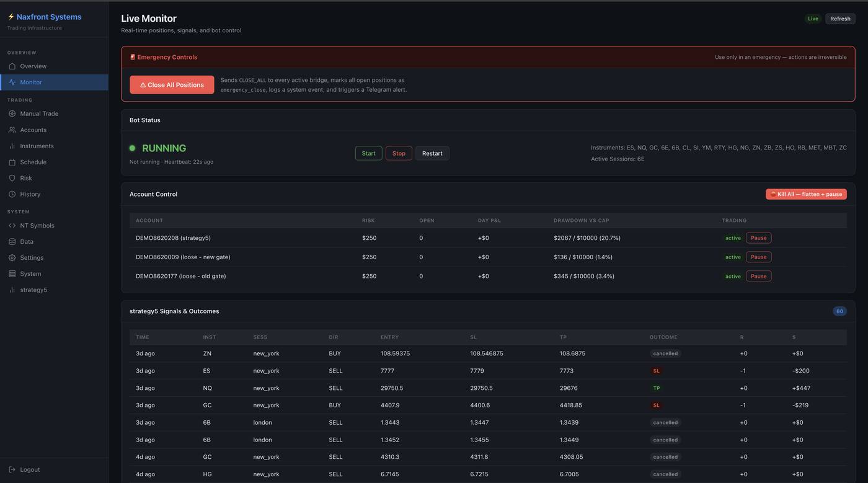Click the cancelled badge in ZN row
Screen dimensions: 868x483
click(x=665, y=353)
